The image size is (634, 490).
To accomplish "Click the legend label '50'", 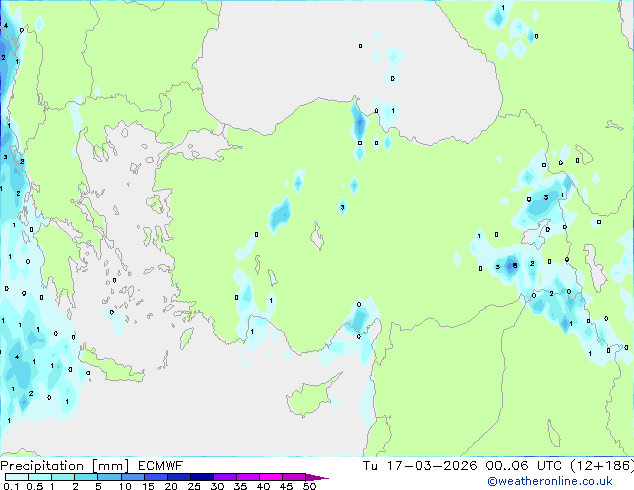I will [310, 486].
